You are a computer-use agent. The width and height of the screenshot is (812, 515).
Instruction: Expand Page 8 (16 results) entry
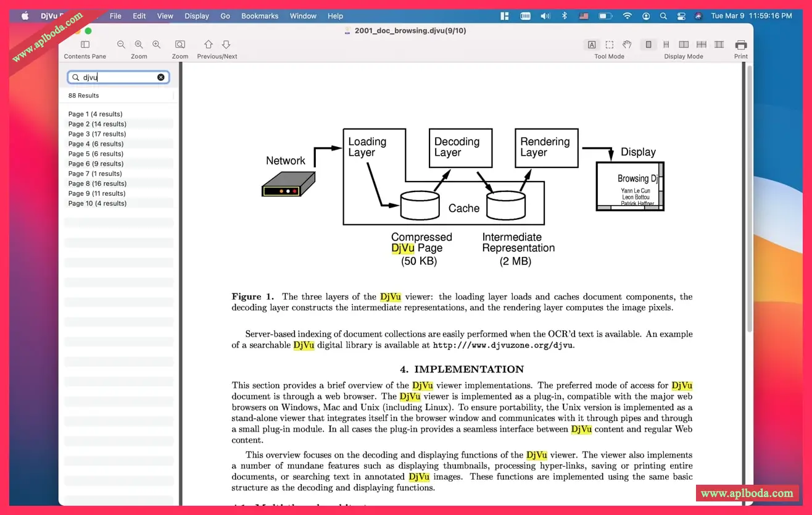[x=97, y=183]
